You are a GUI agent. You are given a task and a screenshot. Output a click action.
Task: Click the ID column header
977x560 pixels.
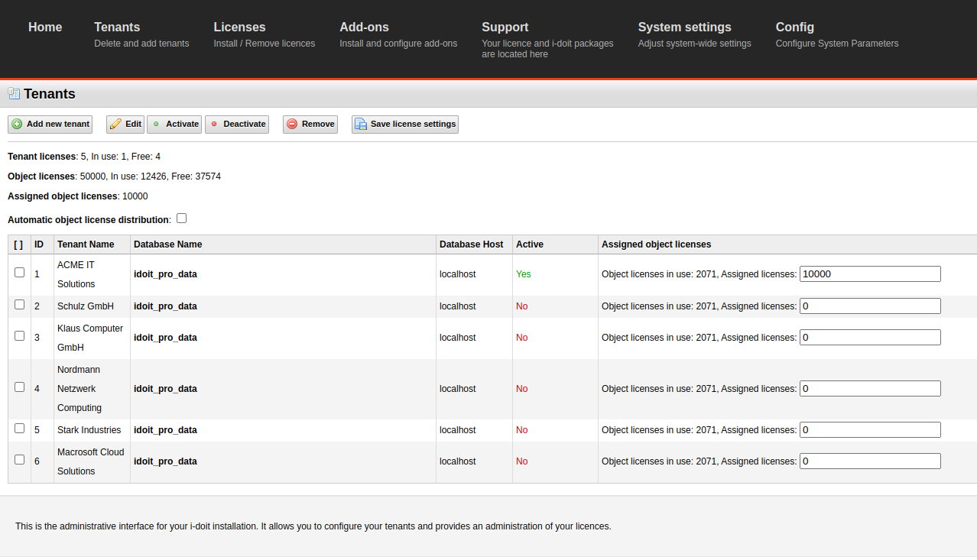point(39,244)
